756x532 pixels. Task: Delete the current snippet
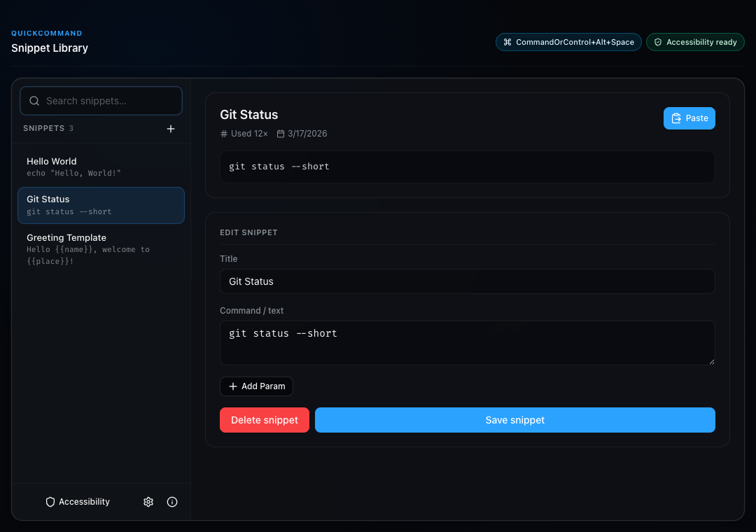264,420
